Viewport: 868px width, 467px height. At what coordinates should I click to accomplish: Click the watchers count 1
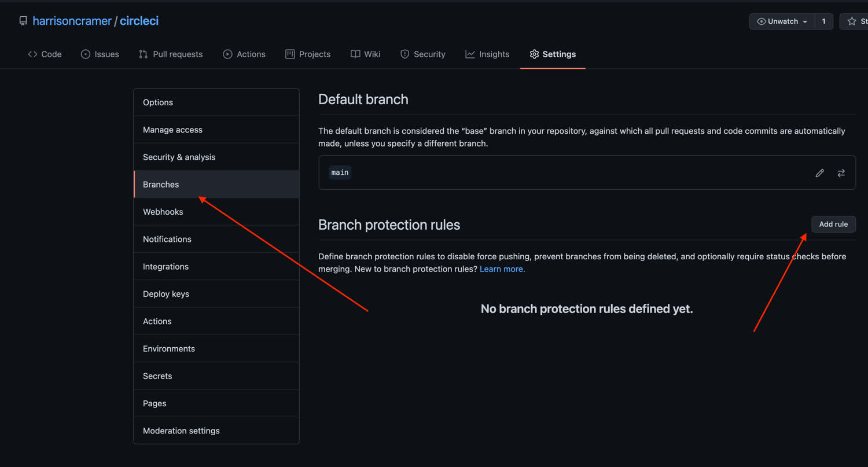point(823,21)
